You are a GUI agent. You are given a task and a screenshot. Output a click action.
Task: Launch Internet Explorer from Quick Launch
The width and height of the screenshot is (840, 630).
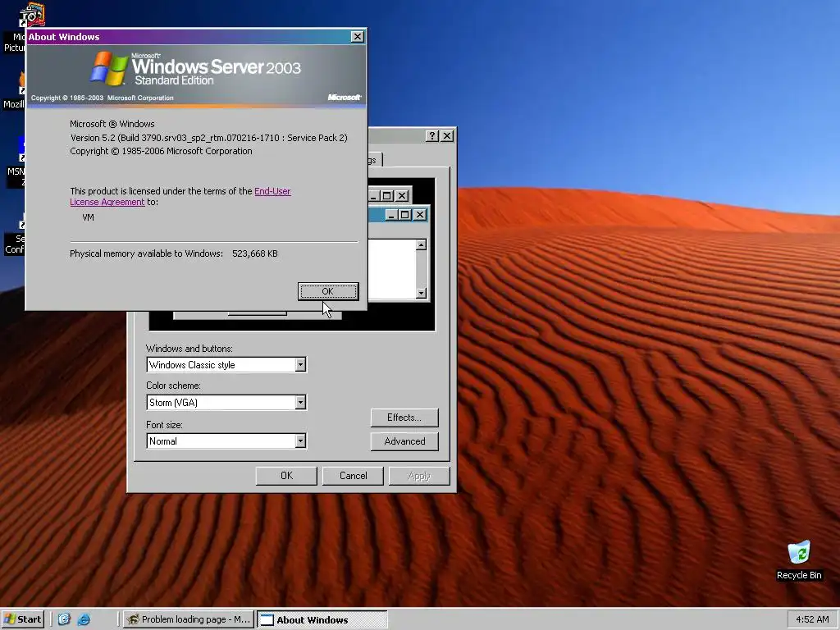click(x=84, y=619)
